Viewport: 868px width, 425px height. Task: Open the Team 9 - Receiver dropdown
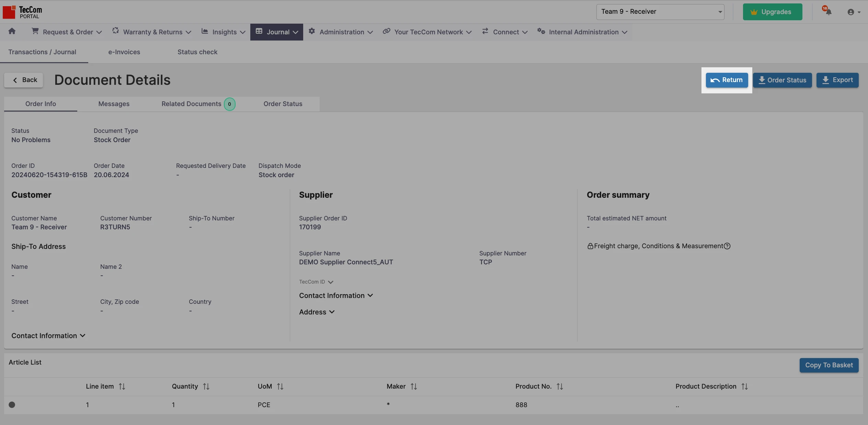pyautogui.click(x=660, y=12)
